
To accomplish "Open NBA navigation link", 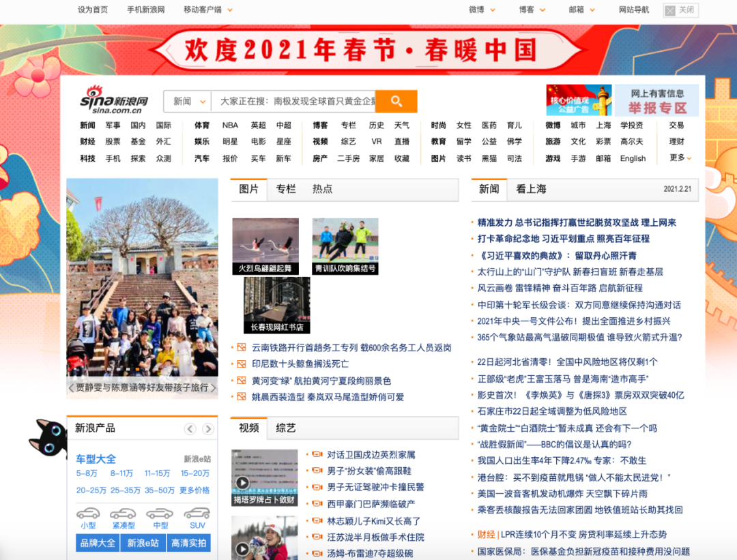I will (x=231, y=126).
